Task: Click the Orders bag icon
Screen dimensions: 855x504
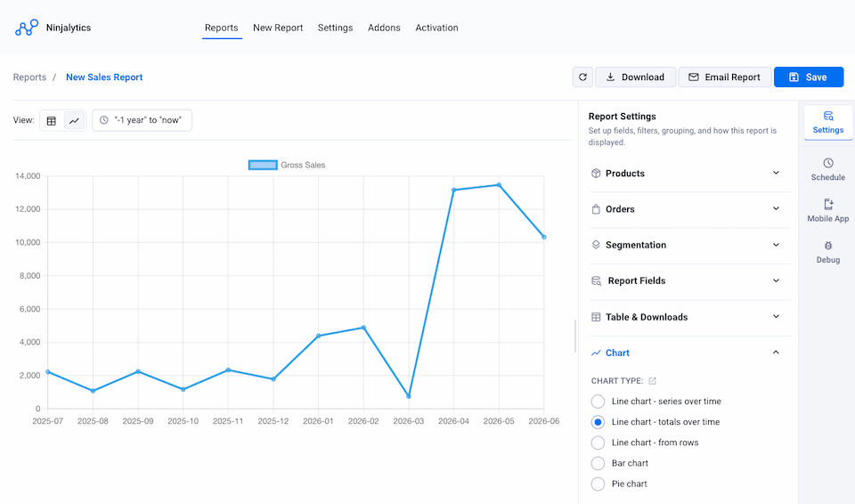Action: click(x=596, y=209)
